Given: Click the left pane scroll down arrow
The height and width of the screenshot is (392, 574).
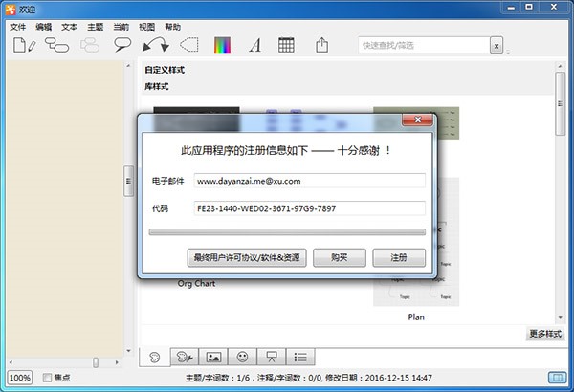Looking at the screenshot, I should click(x=128, y=351).
